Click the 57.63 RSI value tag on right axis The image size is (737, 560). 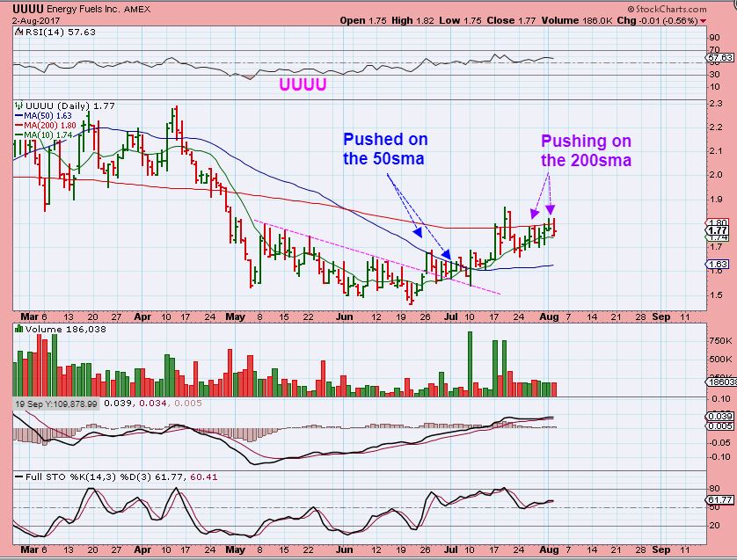(719, 58)
